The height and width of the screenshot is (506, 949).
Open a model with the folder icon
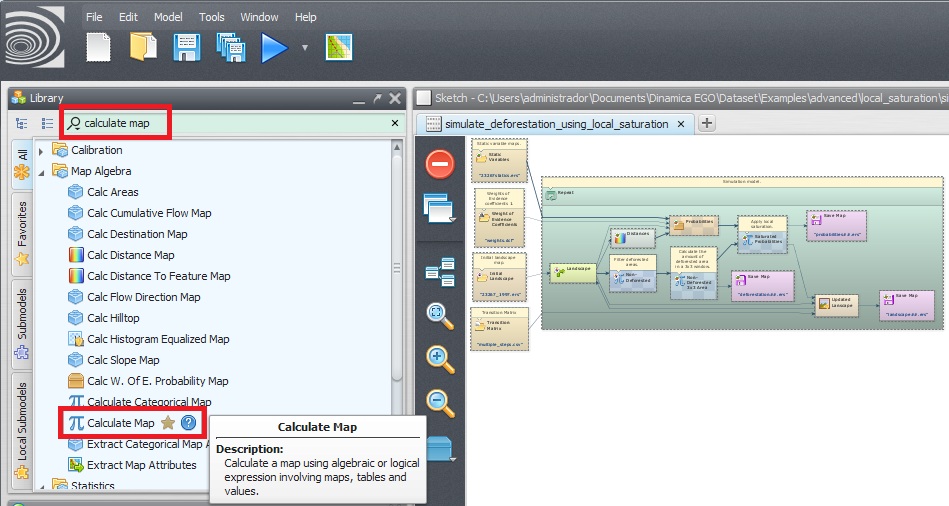tap(144, 47)
